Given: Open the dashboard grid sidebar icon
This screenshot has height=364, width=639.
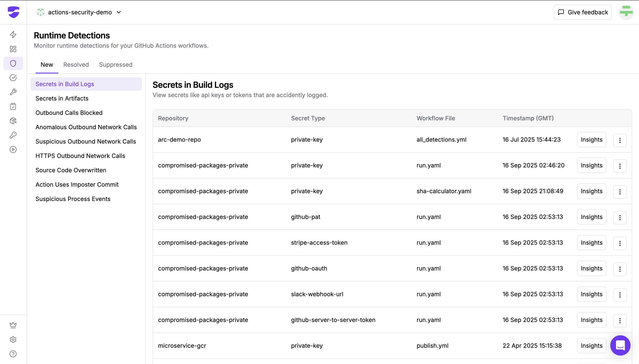Looking at the screenshot, I should (13, 49).
